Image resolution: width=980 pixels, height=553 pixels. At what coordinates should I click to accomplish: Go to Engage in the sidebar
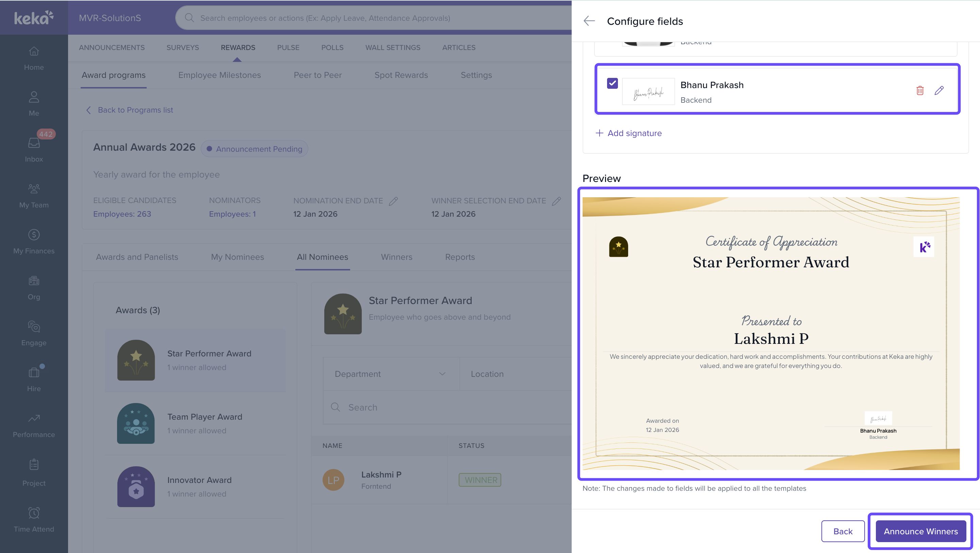coord(34,327)
